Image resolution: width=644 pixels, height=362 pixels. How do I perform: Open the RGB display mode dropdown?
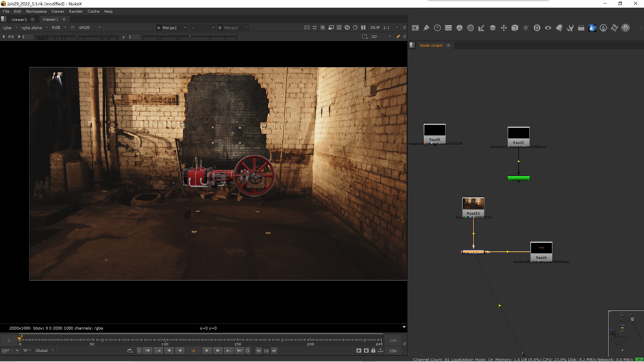pyautogui.click(x=59, y=27)
